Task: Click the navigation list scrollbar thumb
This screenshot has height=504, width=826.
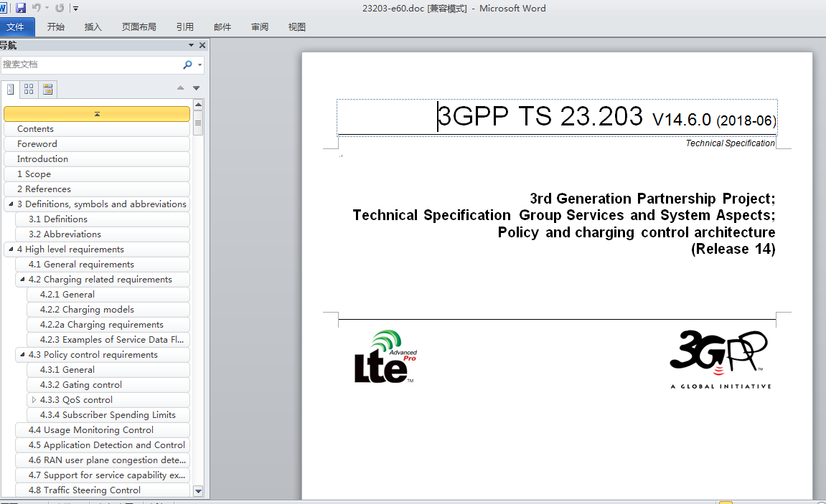Action: pos(198,123)
